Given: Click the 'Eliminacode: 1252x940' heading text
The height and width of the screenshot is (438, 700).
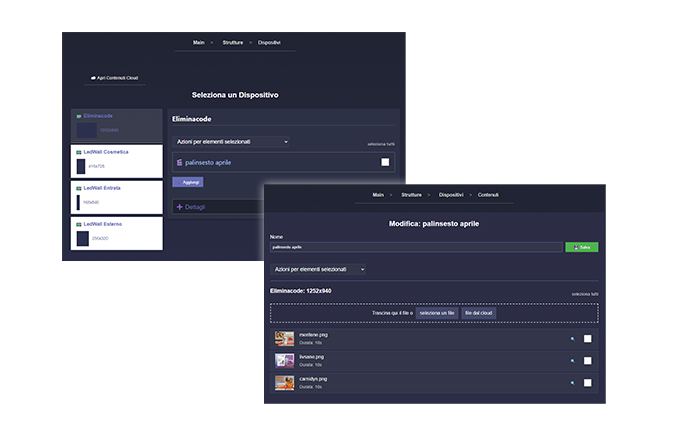Looking at the screenshot, I should pos(300,291).
